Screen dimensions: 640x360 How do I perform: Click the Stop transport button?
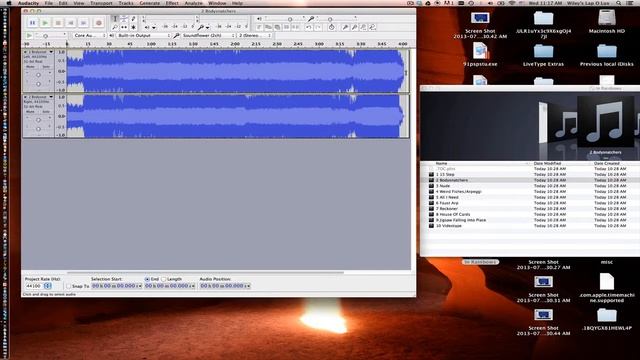[x=58, y=23]
